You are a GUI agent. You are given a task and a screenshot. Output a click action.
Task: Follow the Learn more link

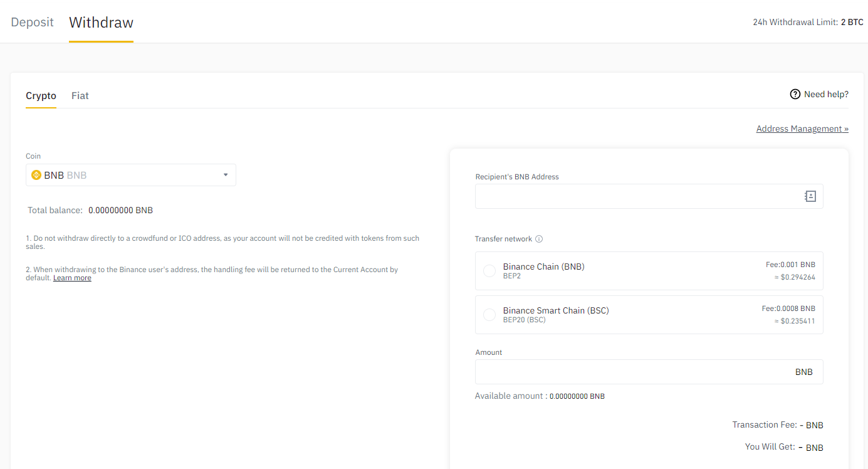(x=72, y=278)
